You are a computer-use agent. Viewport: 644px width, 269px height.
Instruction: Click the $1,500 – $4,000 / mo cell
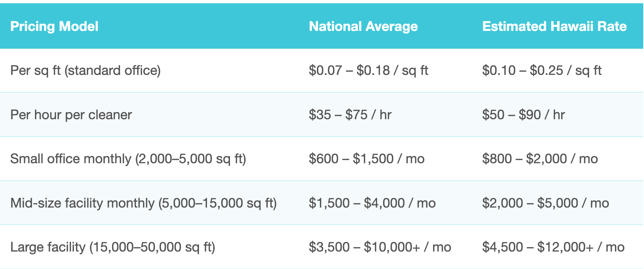click(x=372, y=203)
